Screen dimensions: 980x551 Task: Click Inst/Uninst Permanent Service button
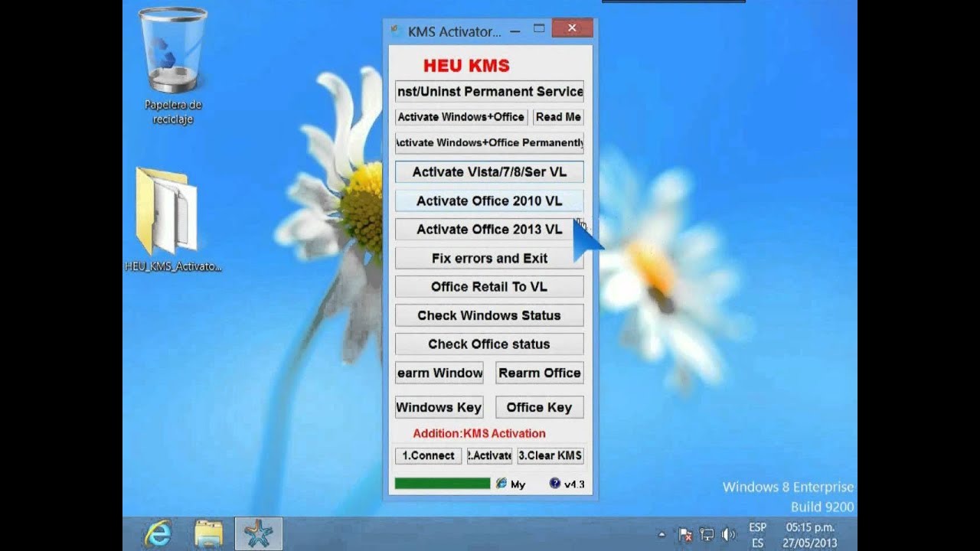point(489,91)
